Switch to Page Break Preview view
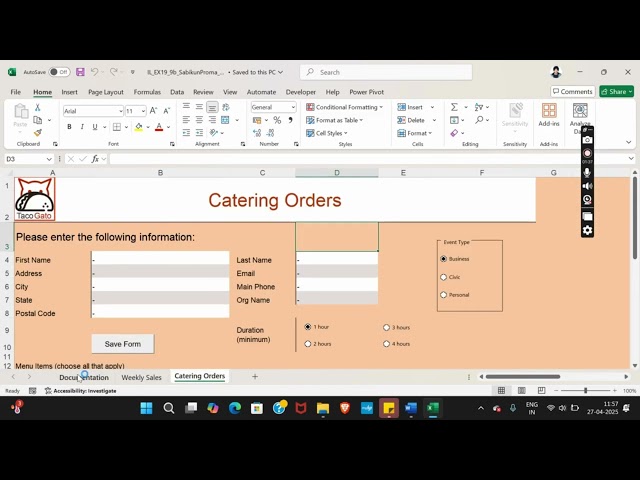Viewport: 640px width, 480px height. click(541, 391)
